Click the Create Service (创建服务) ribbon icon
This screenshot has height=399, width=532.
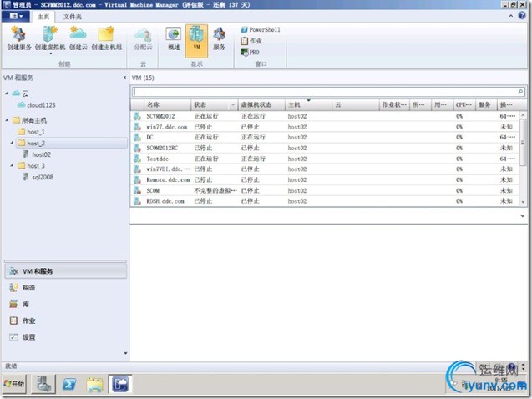pyautogui.click(x=19, y=38)
